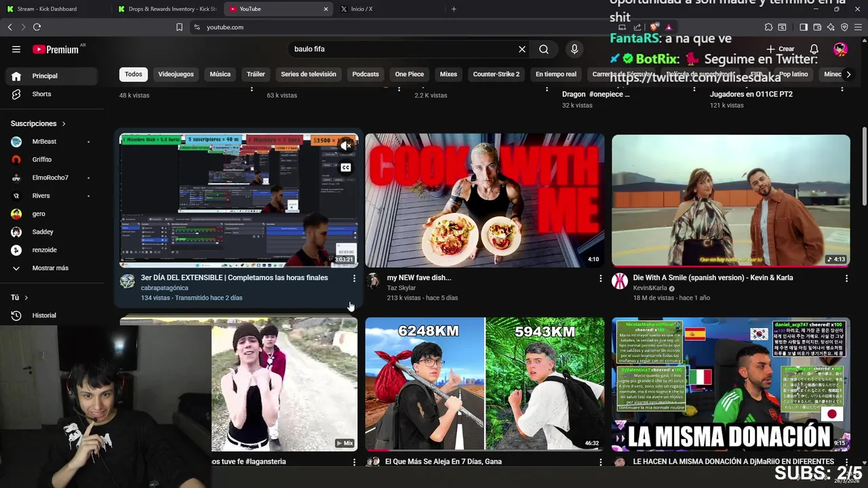The height and width of the screenshot is (488, 868).
Task: Bookmark this page in the address bar
Action: pyautogui.click(x=179, y=27)
